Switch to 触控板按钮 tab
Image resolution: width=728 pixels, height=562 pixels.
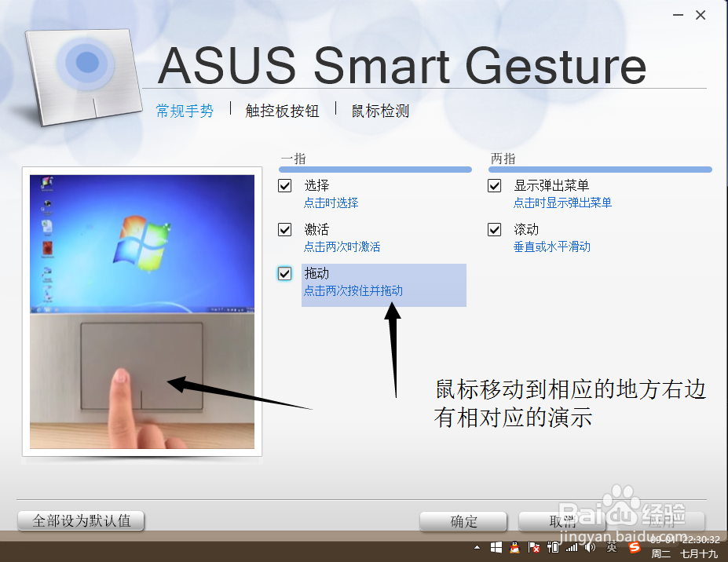point(282,111)
